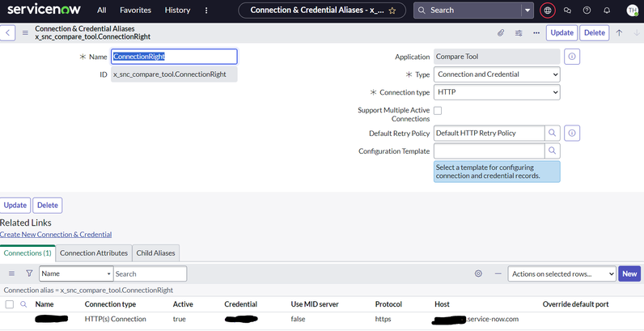Click the HTTP(s) Connection cell
Viewport: 644px width, 331px height.
pyautogui.click(x=116, y=319)
